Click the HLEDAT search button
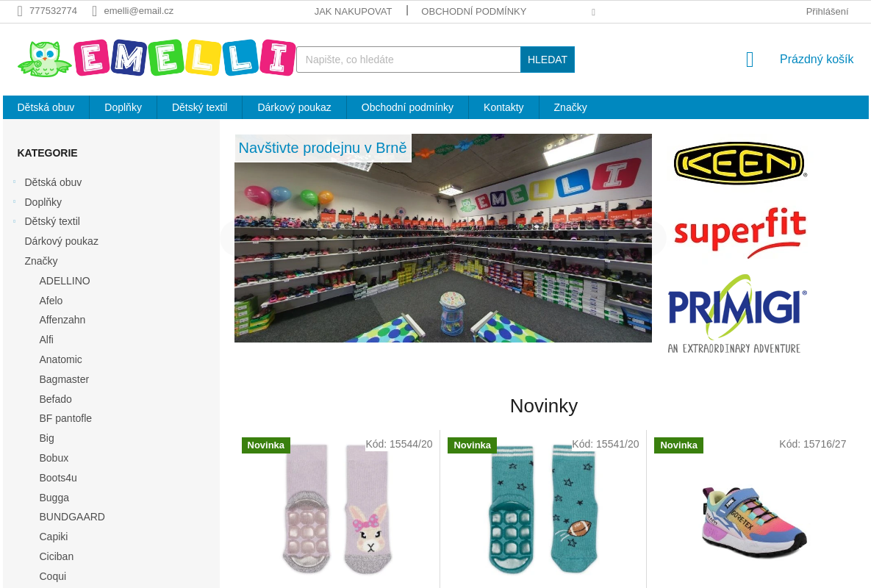Screen dimensions: 882x588 (548, 60)
